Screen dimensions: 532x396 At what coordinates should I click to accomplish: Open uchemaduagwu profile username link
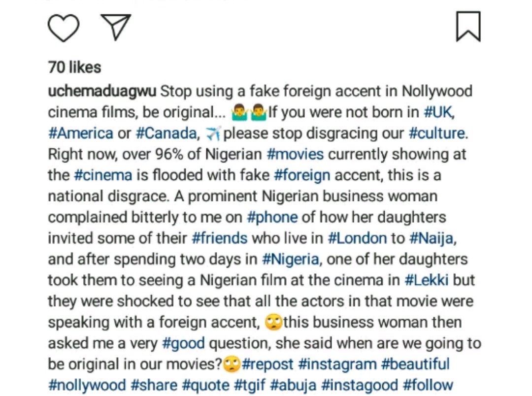[102, 92]
